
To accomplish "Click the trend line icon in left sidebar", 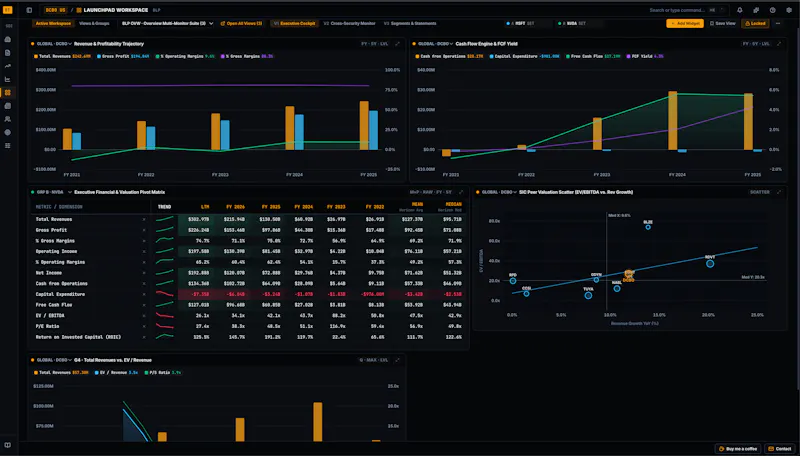I will [x=8, y=66].
